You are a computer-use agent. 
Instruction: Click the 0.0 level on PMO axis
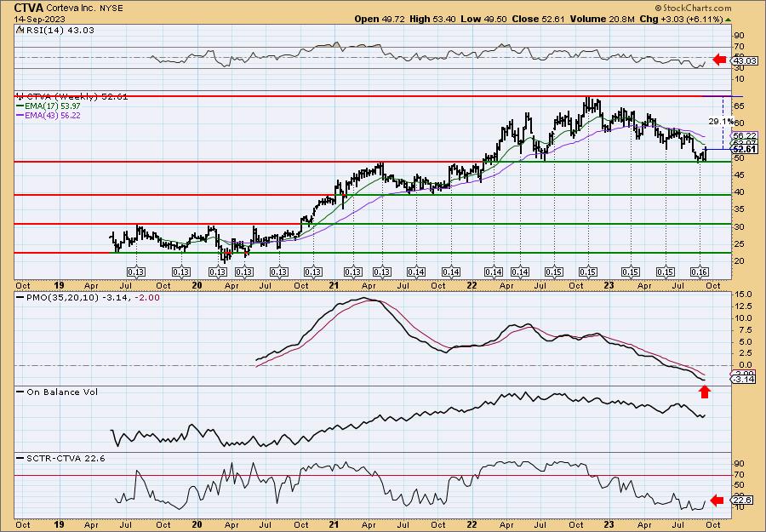point(744,365)
